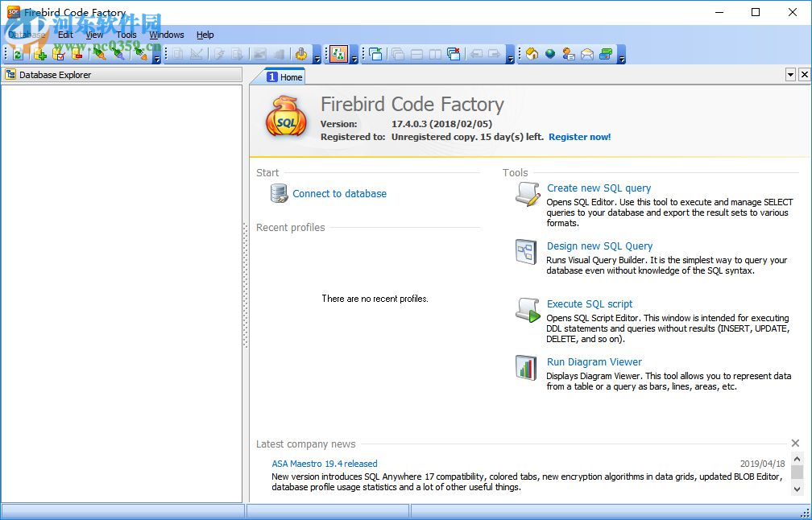Create a new database profile via toolbar icon
This screenshot has width=812, height=520.
coord(40,54)
